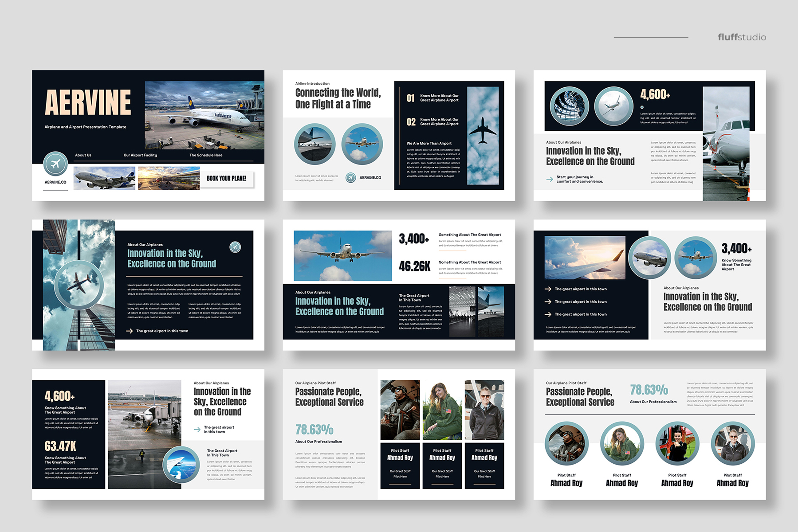Select the sunset airport thumbnail beside the Book button
The image size is (798, 532).
(x=169, y=178)
